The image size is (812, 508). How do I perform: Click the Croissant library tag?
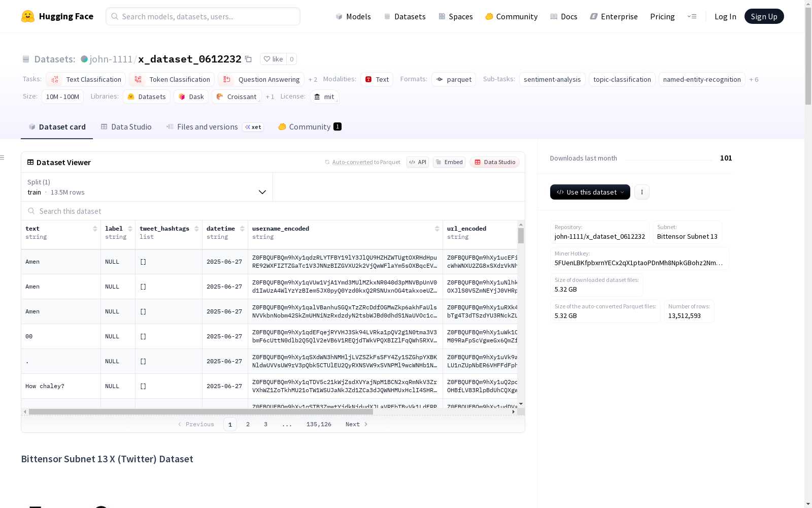(x=236, y=97)
